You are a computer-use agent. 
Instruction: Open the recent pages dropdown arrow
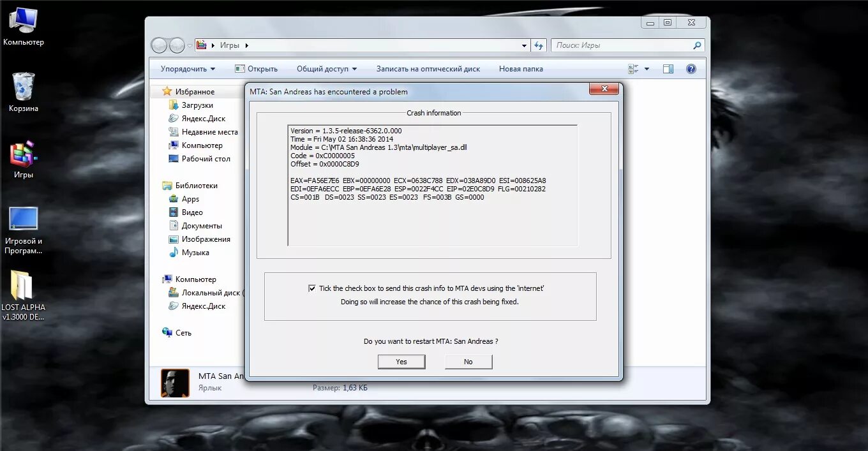[x=190, y=46]
